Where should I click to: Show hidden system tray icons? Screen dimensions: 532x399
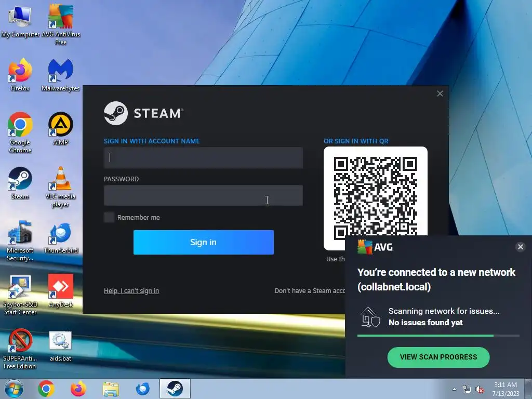(454, 389)
